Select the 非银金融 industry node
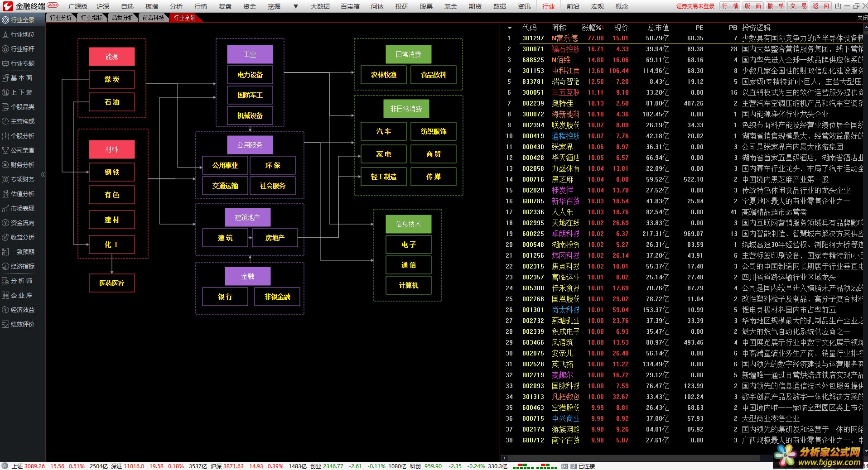This screenshot has height=470, width=868. coord(277,297)
